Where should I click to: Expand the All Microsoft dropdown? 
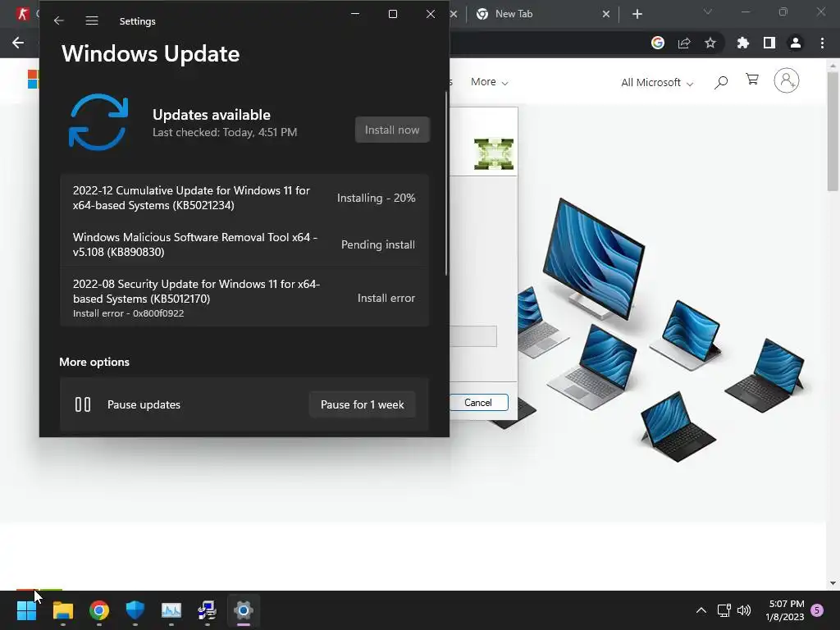click(x=657, y=83)
